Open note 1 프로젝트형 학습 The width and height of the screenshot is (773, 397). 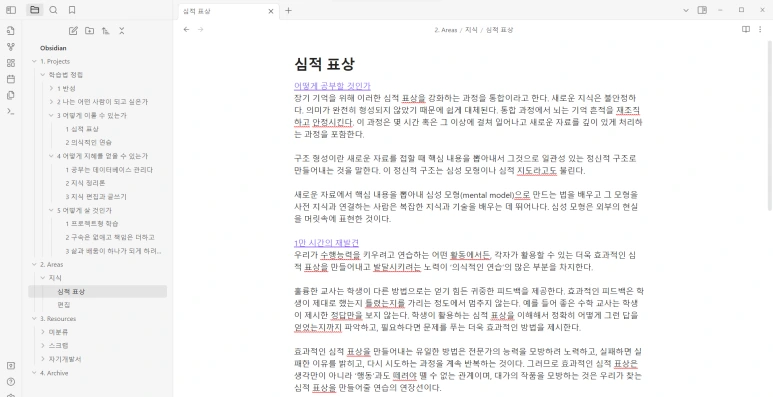click(92, 223)
